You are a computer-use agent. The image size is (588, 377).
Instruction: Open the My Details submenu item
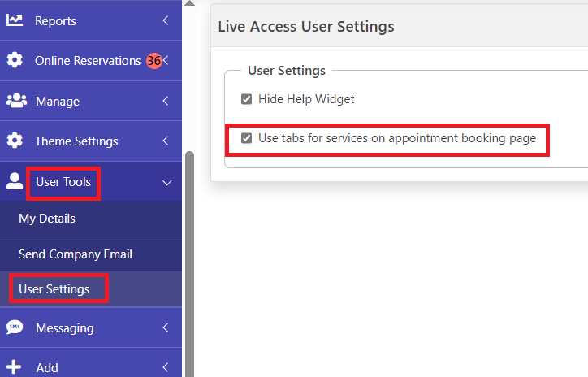point(47,219)
